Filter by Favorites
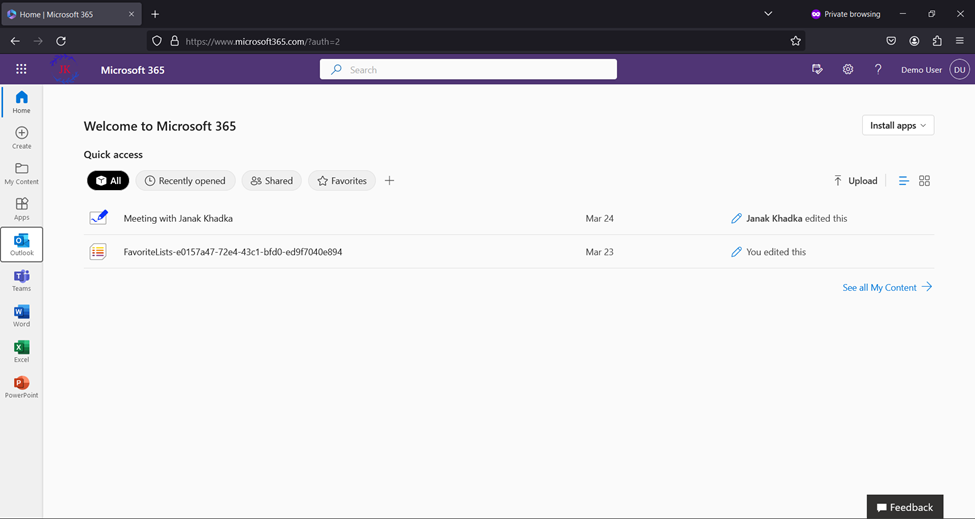975x519 pixels. (342, 181)
